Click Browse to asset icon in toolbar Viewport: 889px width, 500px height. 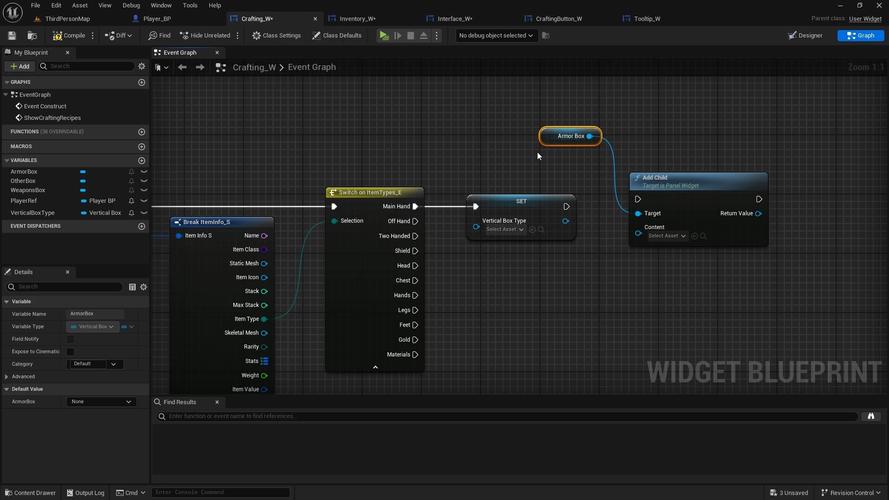click(x=32, y=35)
